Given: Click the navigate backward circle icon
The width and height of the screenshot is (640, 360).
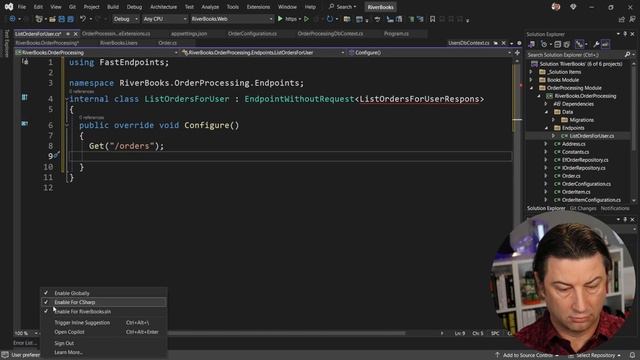Looking at the screenshot, I should [x=12, y=19].
